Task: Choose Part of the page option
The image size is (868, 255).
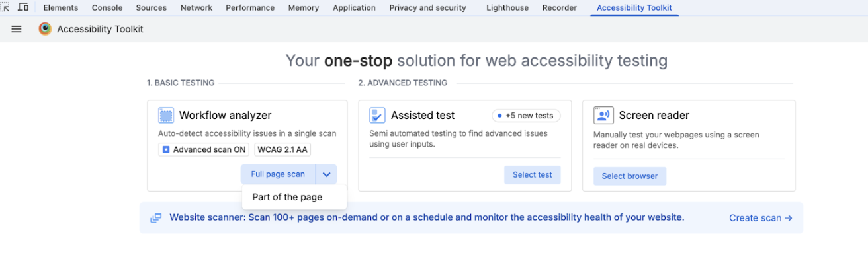Action: pos(288,197)
